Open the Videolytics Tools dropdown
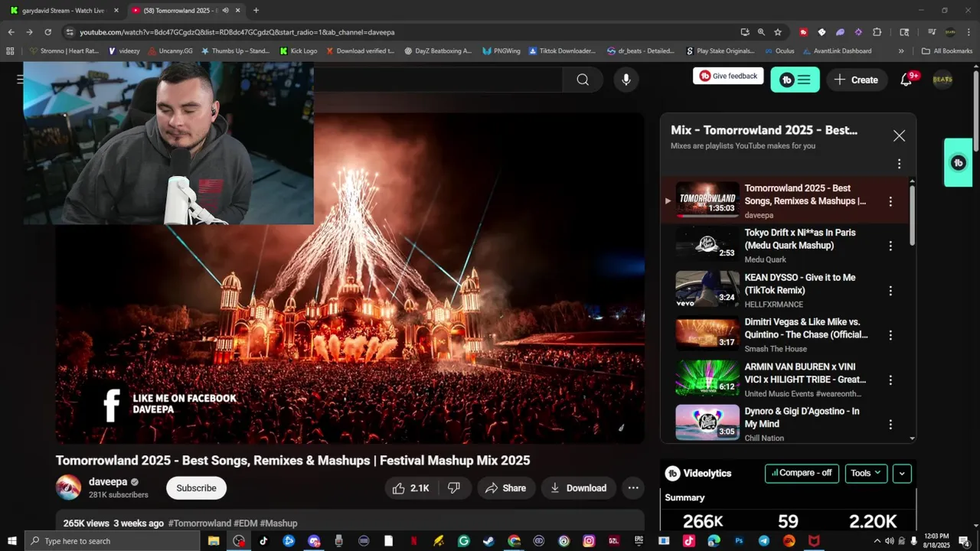 point(866,473)
